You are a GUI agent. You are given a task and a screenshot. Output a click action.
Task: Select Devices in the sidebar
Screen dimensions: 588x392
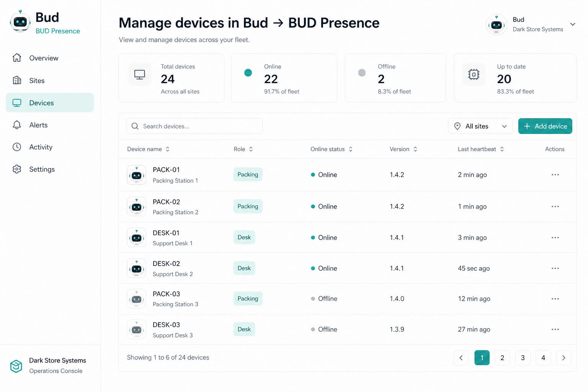50,103
